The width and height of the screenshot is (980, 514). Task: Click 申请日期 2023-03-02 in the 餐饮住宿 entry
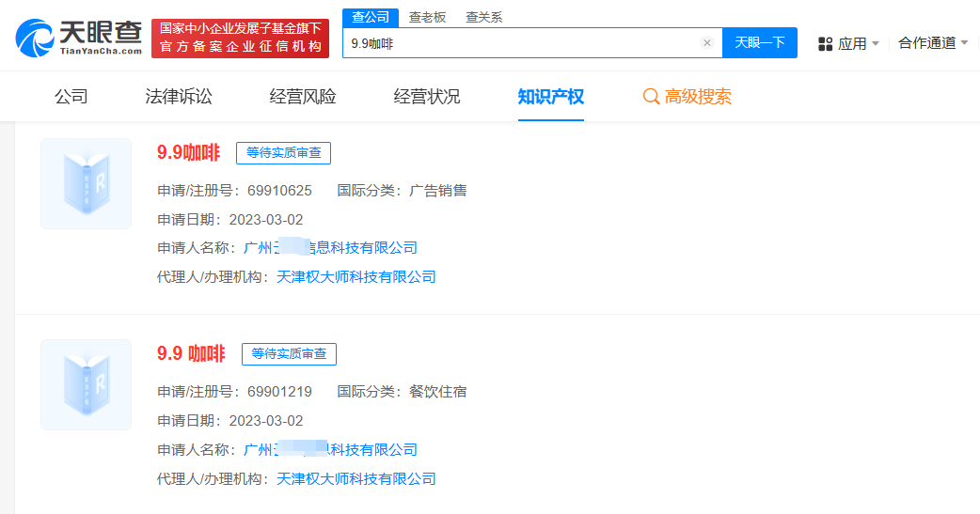pos(230,421)
